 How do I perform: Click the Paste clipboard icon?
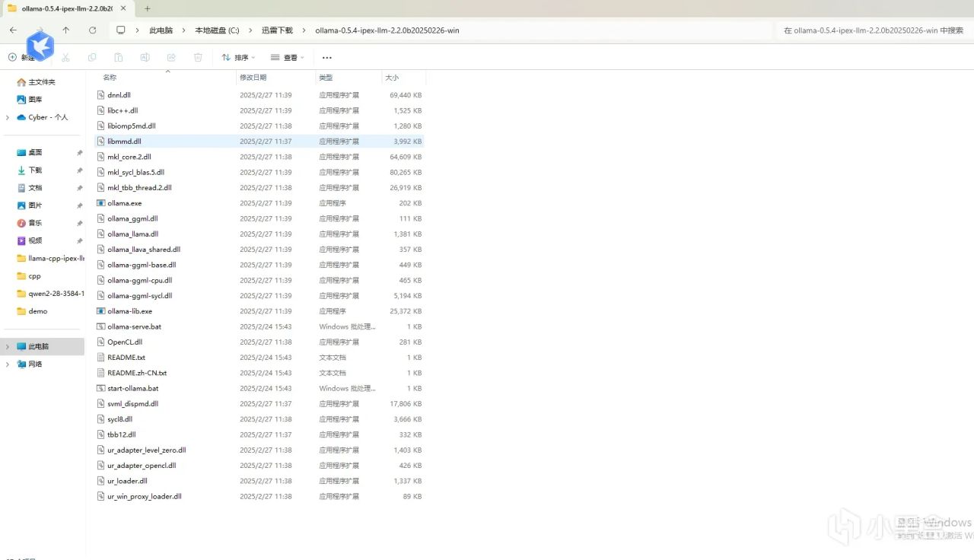coord(118,57)
